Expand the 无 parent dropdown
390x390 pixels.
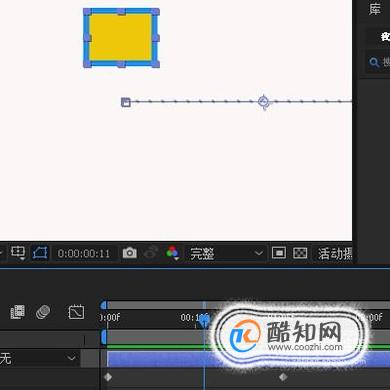tap(39, 358)
